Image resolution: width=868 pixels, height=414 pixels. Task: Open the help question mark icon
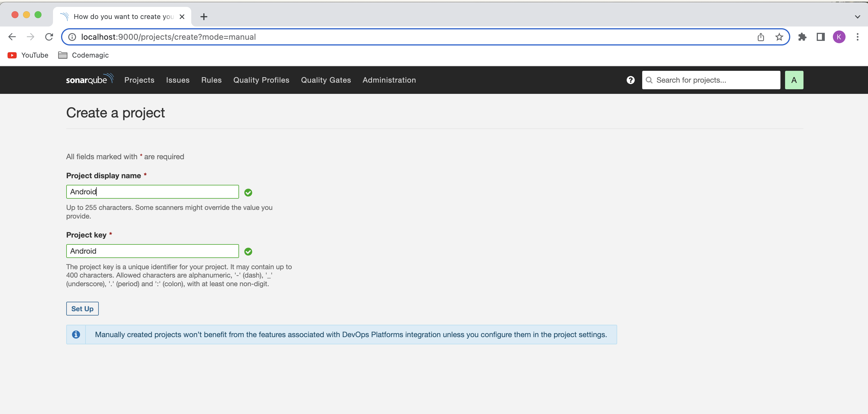(630, 80)
